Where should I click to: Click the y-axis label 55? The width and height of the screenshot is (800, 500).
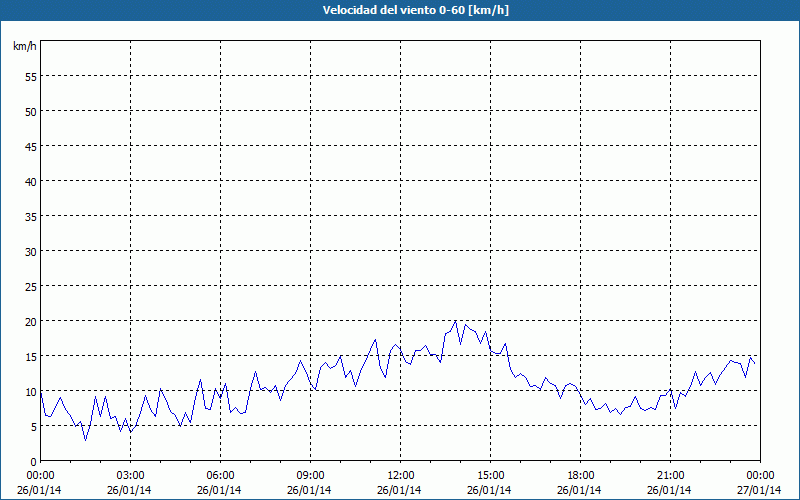coord(31,77)
